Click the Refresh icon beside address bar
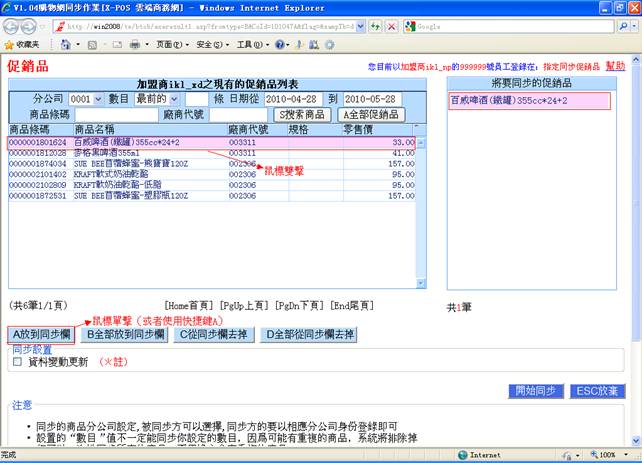The height and width of the screenshot is (463, 642). click(x=374, y=26)
